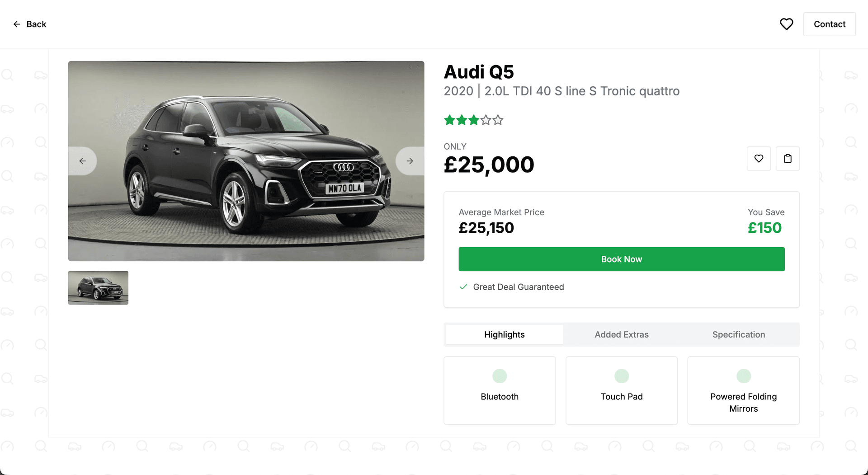Image resolution: width=868 pixels, height=475 pixels.
Task: Select the Powered Folding Mirrors card
Action: (x=743, y=390)
